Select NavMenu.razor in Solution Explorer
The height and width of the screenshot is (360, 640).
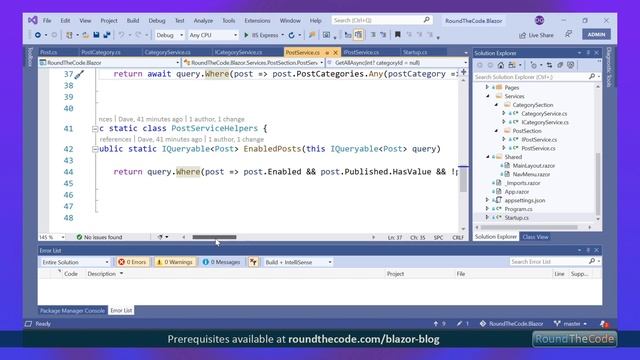(531, 174)
